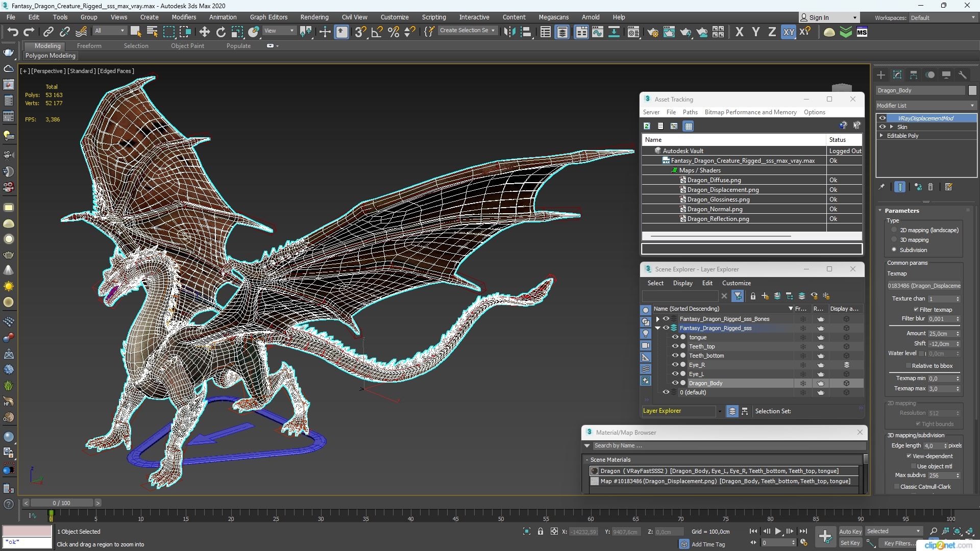Screen dimensions: 980x551
Task: Open the Modifier List dropdown
Action: pyautogui.click(x=926, y=106)
